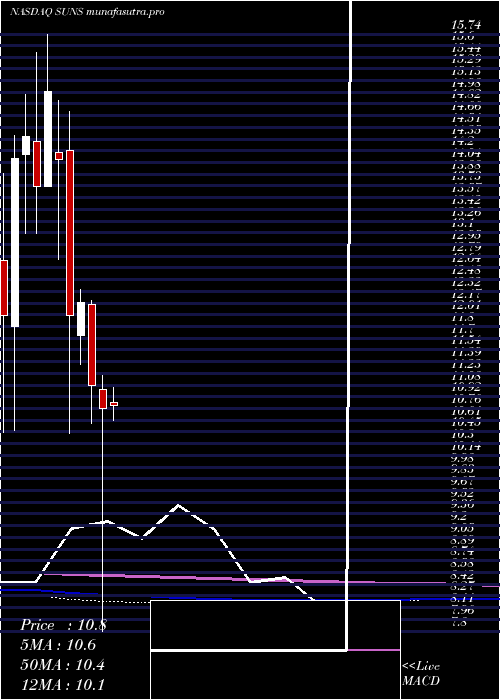Click the '<<Live MACD' label

click(421, 674)
